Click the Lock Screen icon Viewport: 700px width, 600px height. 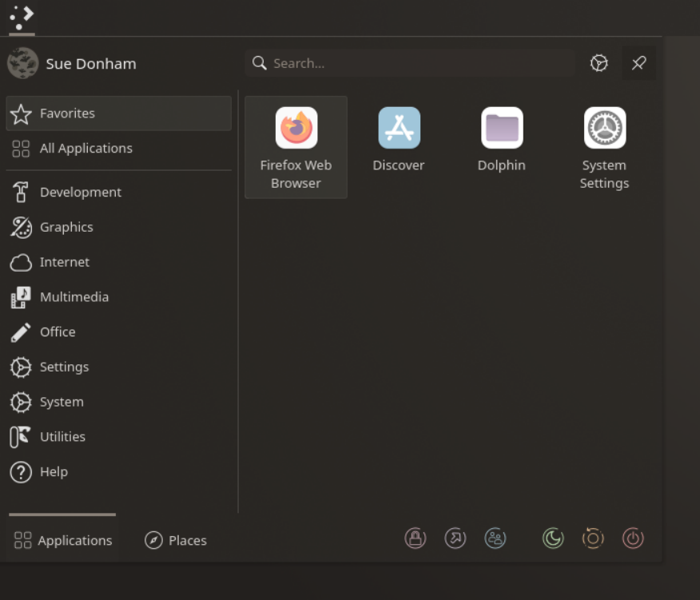(x=416, y=538)
